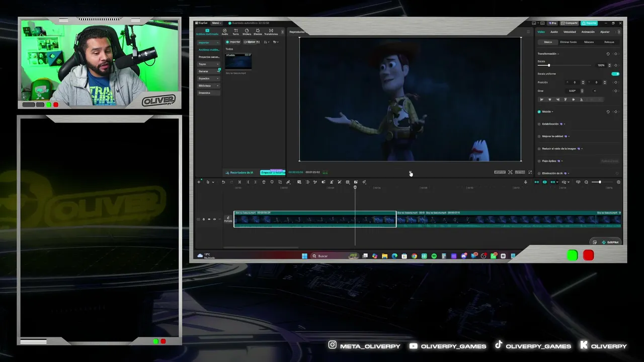Select the Máscara subtab
The height and width of the screenshot is (362, 644).
589,42
